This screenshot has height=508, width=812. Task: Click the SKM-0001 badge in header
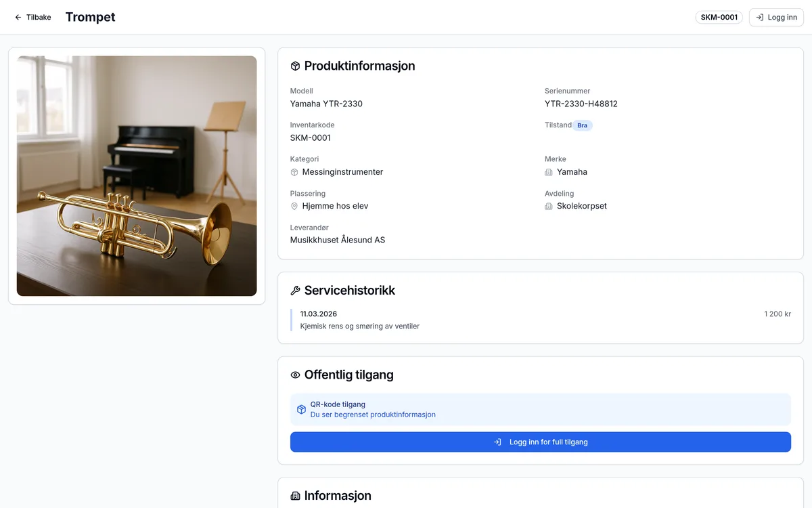(719, 18)
